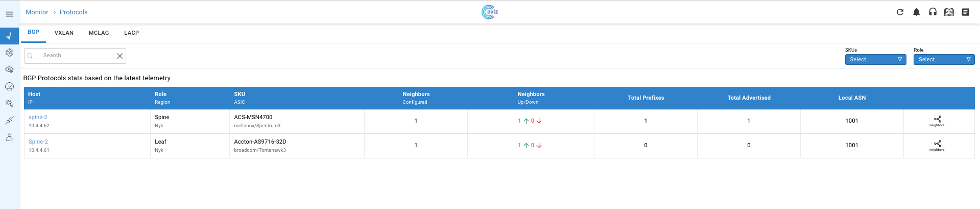Click the refresh icon in header
This screenshot has height=209, width=980.
click(900, 12)
